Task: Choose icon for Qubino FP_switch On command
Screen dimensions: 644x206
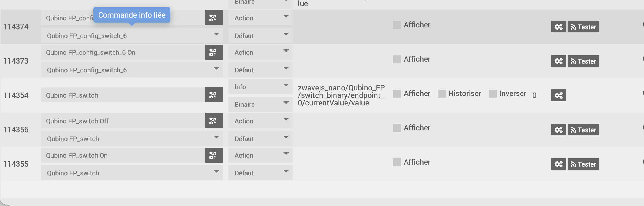Action: click(214, 155)
